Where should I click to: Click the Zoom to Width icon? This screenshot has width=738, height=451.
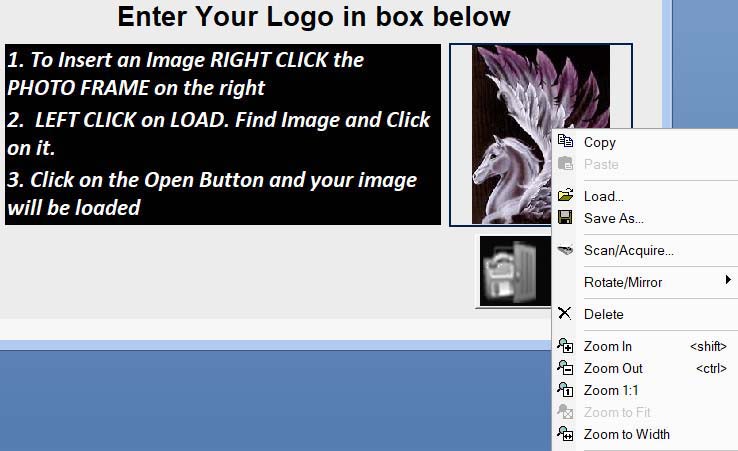click(565, 433)
